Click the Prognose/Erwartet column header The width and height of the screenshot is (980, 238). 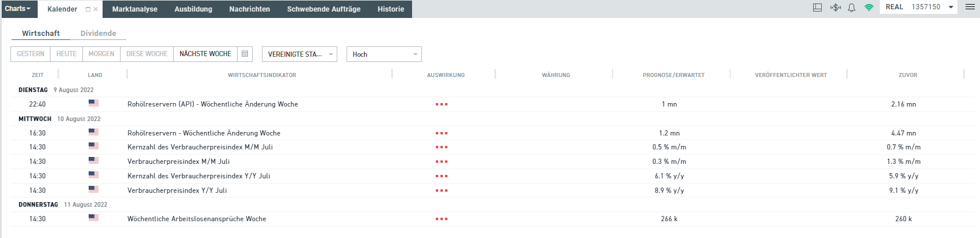click(673, 75)
